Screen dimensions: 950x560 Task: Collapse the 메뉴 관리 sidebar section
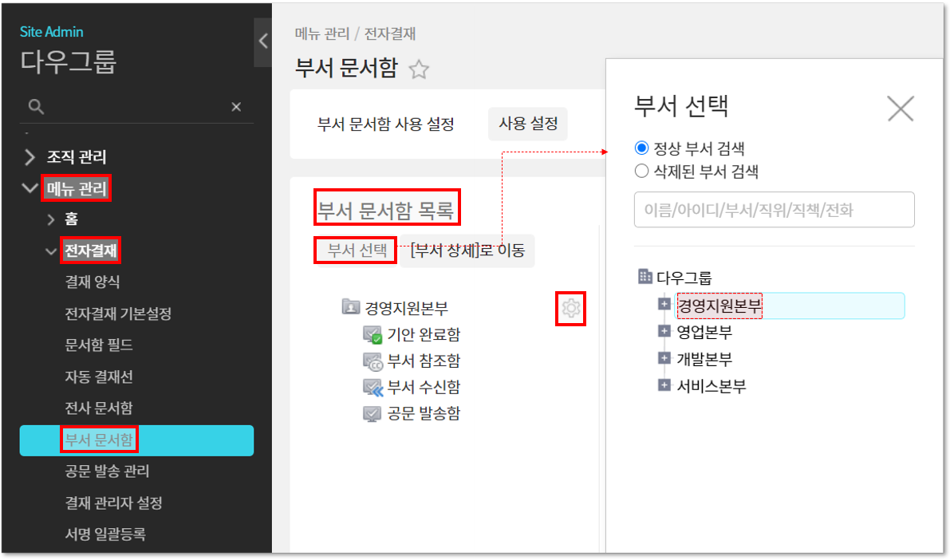pos(31,189)
